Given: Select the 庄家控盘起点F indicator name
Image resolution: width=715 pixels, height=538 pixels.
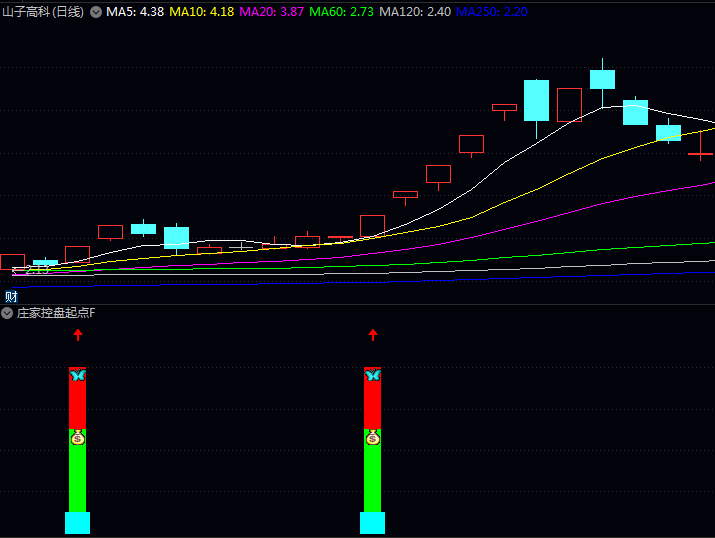Looking at the screenshot, I should (56, 313).
